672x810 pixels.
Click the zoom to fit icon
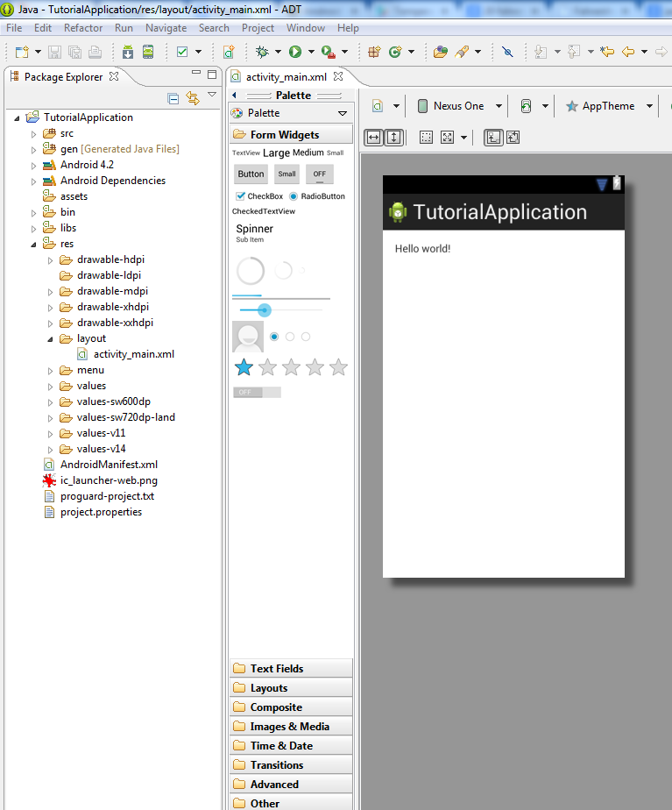pos(448,138)
